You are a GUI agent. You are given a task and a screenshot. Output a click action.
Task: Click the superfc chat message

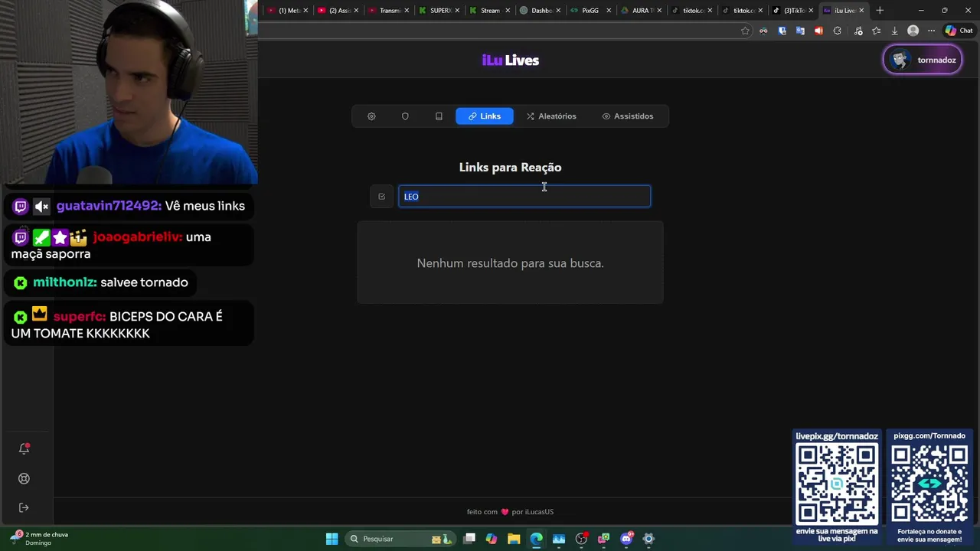(x=129, y=324)
